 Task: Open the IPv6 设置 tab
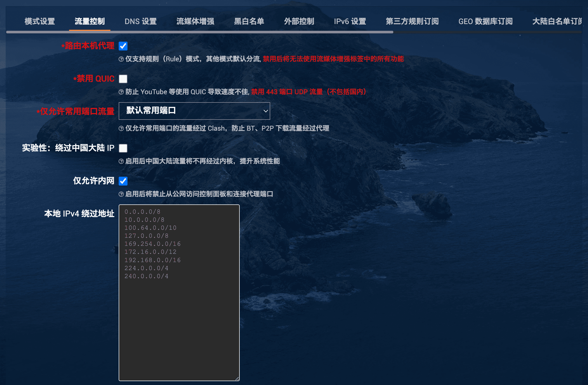coord(350,21)
